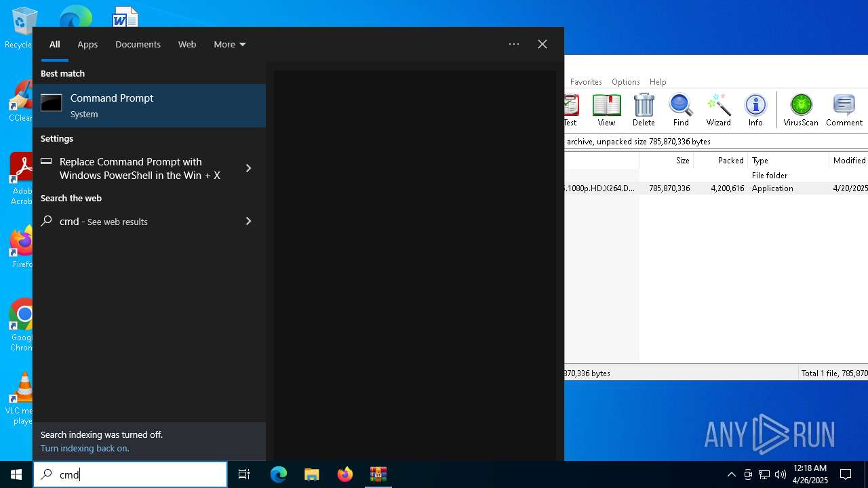Launch Firefox from taskbar

click(x=345, y=474)
